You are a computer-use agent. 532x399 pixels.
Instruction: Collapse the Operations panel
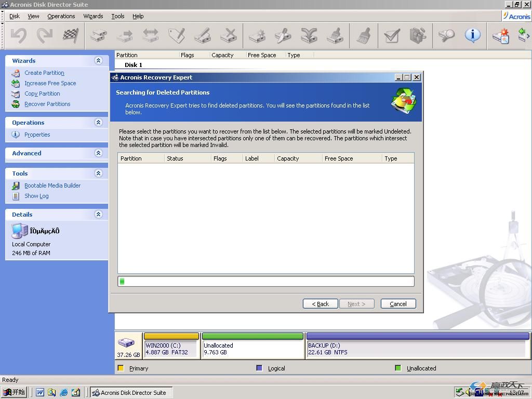[x=98, y=123]
